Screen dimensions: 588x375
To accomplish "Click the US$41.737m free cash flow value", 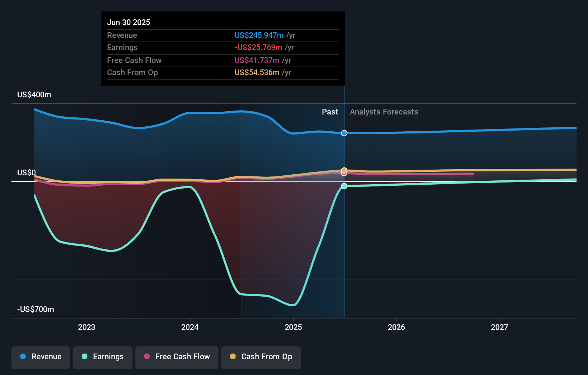I will pos(257,60).
